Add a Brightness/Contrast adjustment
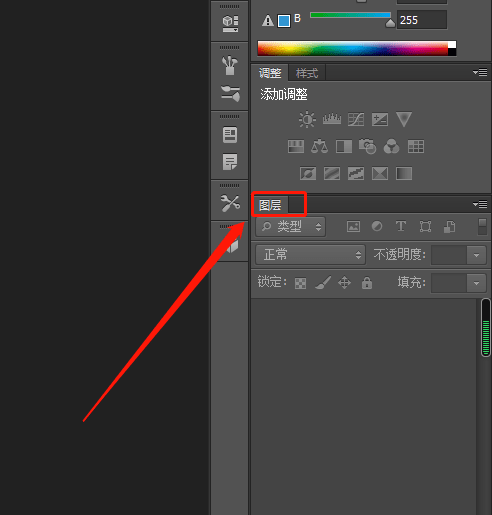 click(x=307, y=119)
